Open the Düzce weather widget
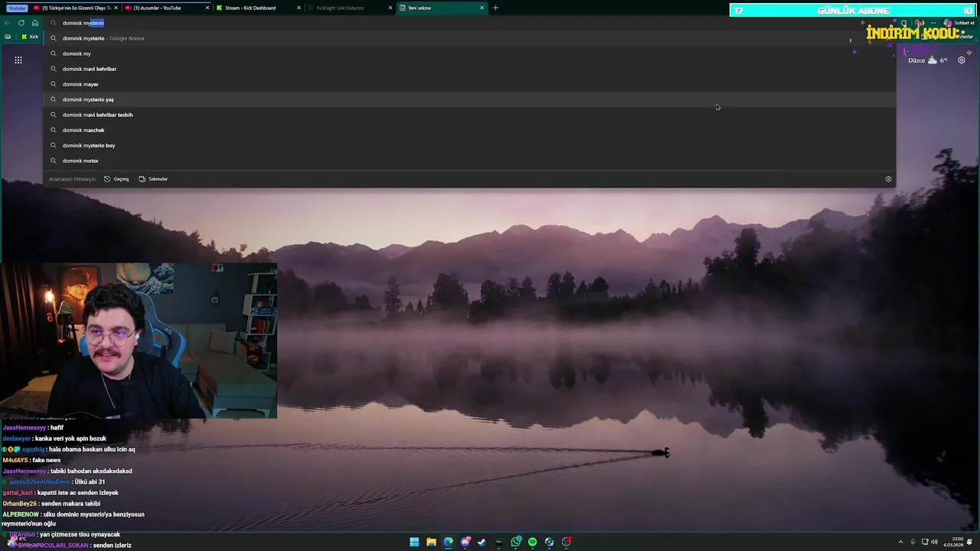This screenshot has width=980, height=551. pyautogui.click(x=928, y=60)
